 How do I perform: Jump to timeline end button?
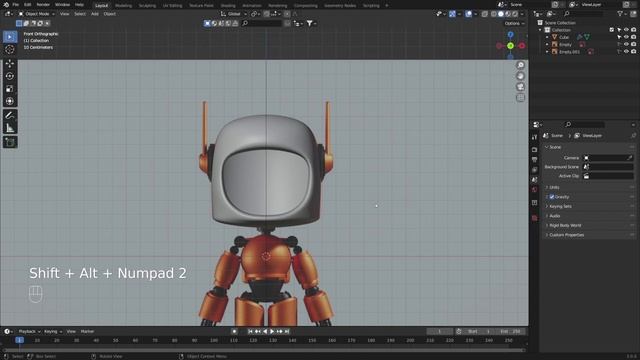[287, 331]
